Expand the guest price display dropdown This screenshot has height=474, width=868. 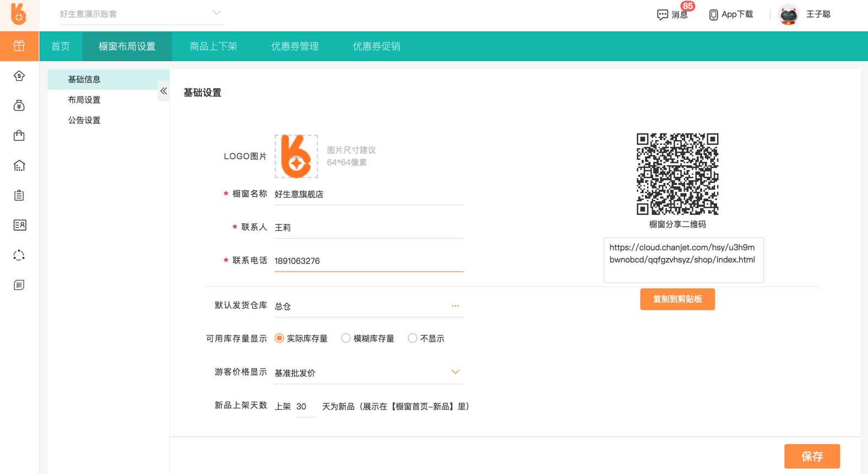(x=455, y=372)
